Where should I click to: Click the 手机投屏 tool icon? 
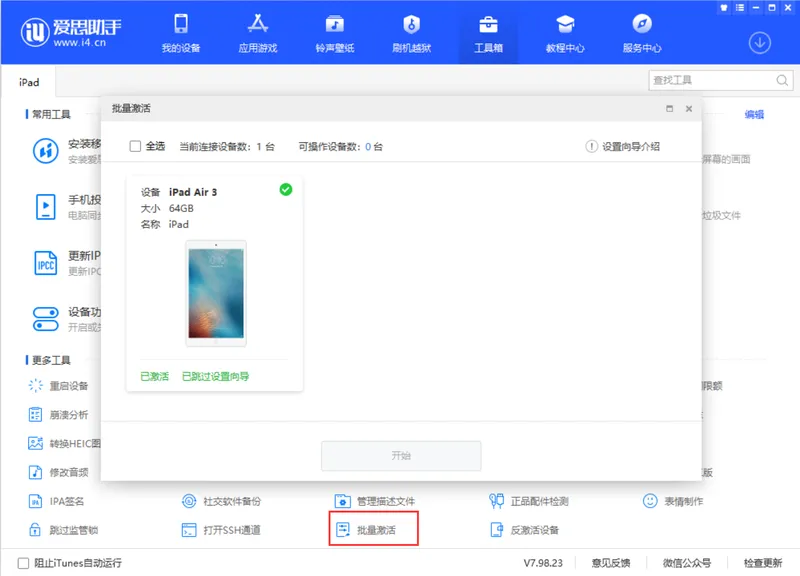click(x=46, y=207)
